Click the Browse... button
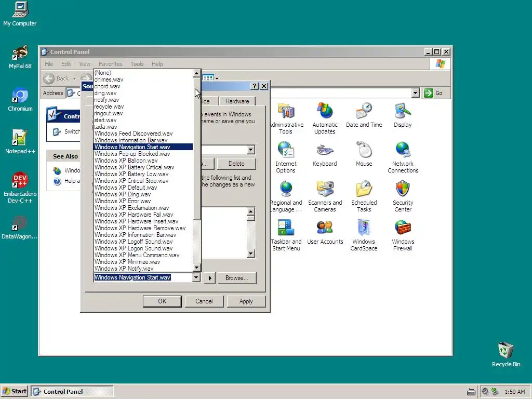This screenshot has height=399, width=532. (x=237, y=278)
